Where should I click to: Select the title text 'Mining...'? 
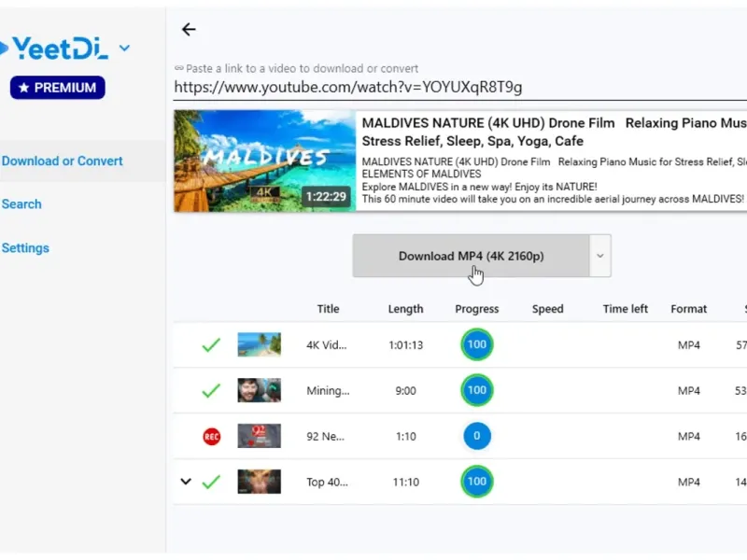(328, 391)
